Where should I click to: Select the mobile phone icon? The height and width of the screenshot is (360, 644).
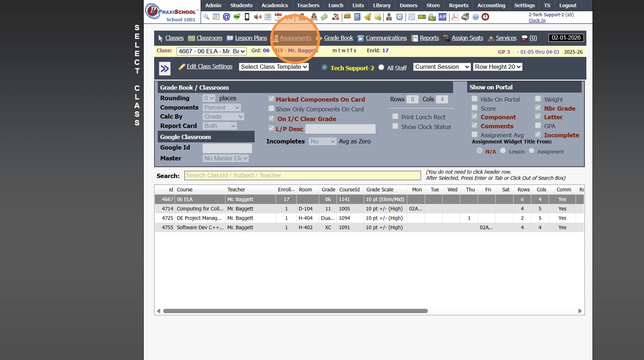(x=247, y=17)
